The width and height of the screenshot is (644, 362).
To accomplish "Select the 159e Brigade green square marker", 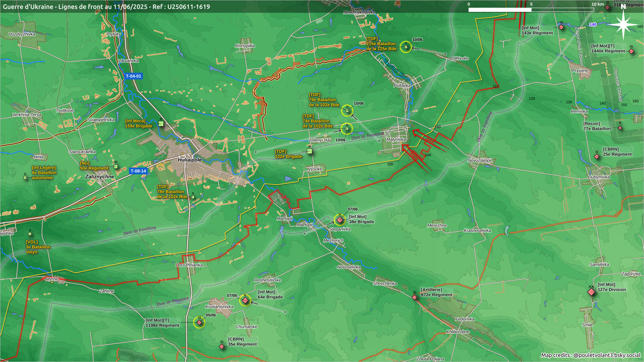I will pyautogui.click(x=161, y=124).
